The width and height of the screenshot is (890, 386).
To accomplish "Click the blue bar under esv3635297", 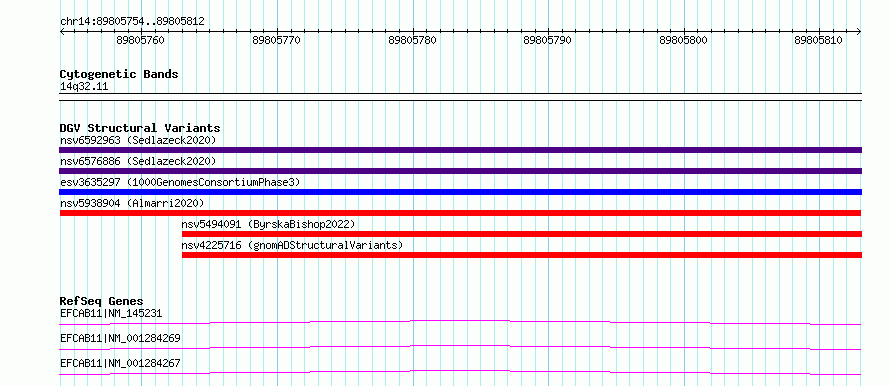I will pyautogui.click(x=460, y=192).
